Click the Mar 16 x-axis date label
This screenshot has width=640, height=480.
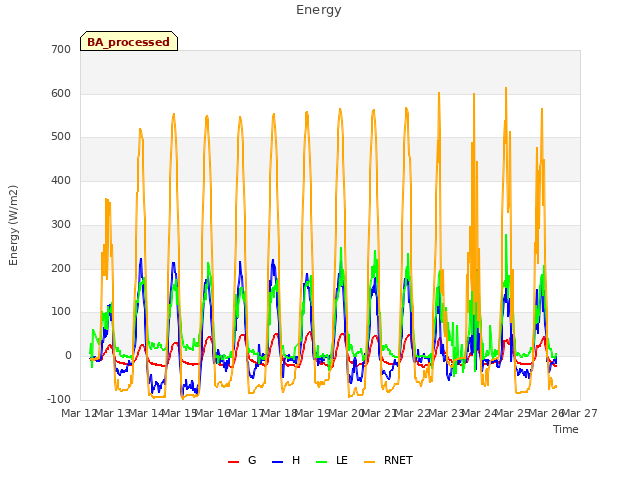click(x=212, y=413)
